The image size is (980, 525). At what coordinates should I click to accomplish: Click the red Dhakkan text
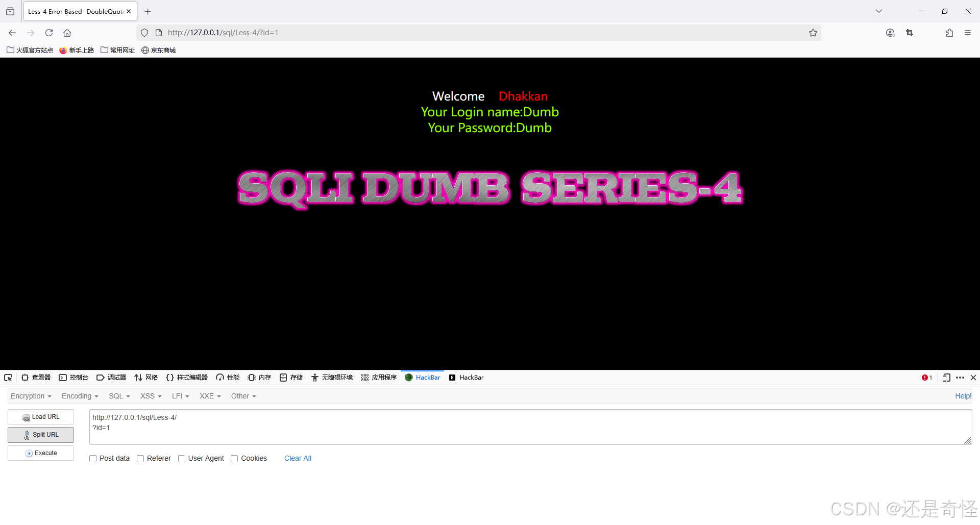523,96
